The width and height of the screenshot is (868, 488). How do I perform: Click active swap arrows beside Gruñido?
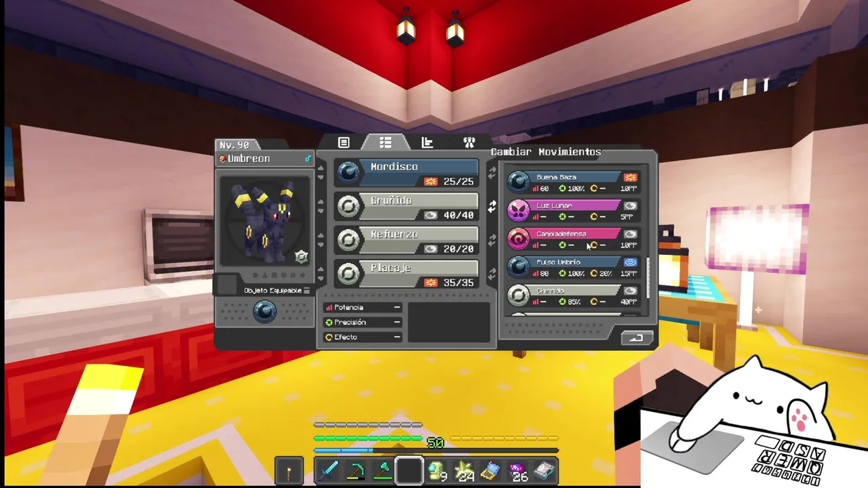[x=492, y=206]
